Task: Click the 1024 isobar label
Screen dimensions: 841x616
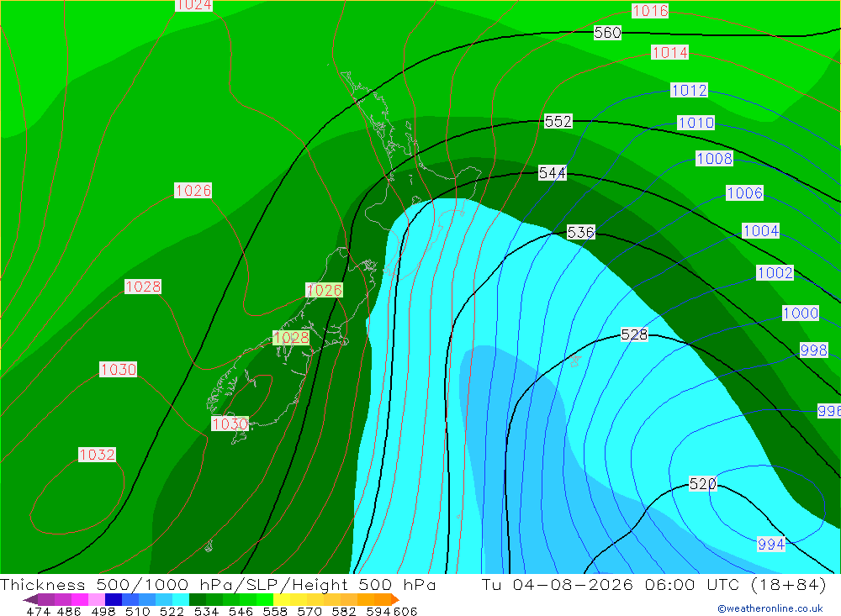Action: 193,5
